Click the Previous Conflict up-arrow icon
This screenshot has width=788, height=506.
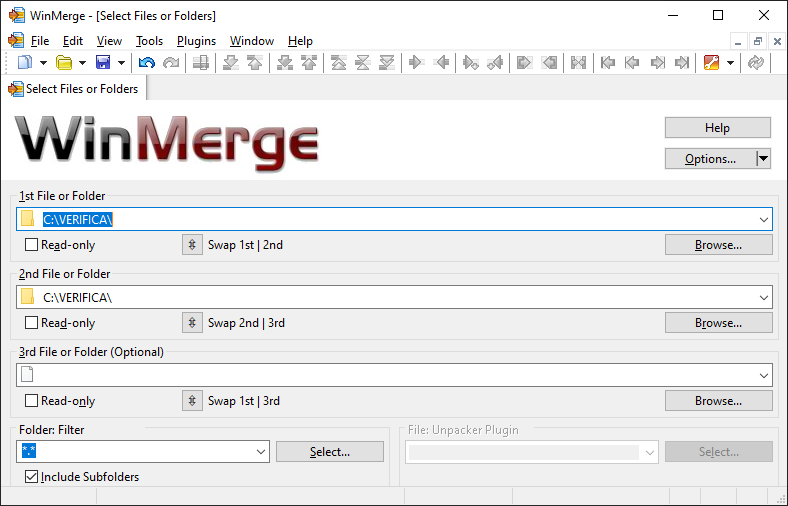pos(309,62)
